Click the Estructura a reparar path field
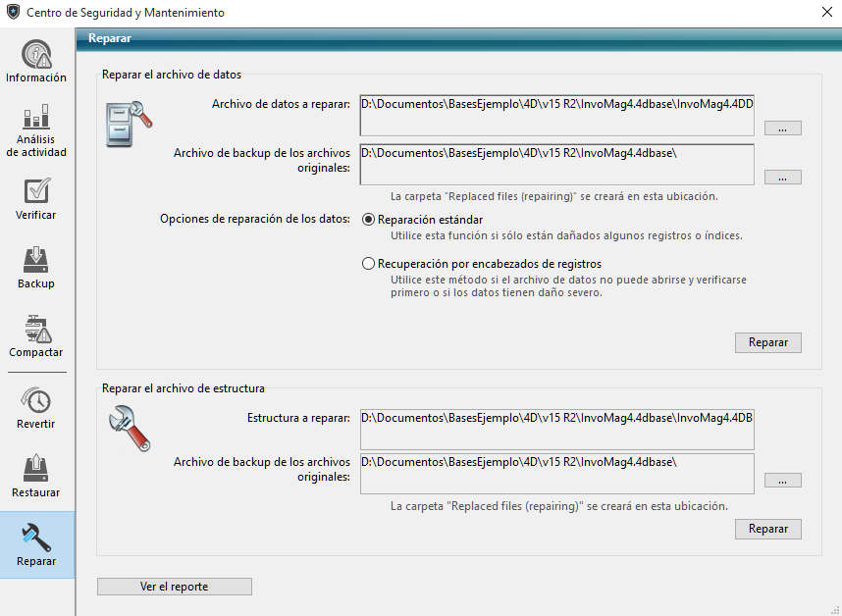 [x=556, y=428]
